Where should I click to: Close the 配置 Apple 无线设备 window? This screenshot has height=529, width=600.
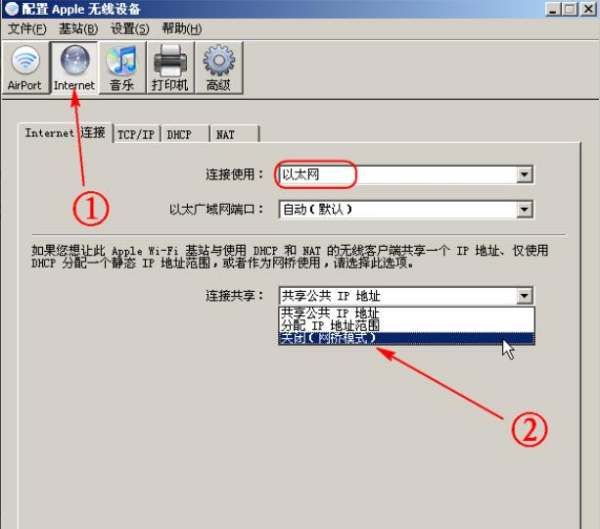[x=588, y=9]
